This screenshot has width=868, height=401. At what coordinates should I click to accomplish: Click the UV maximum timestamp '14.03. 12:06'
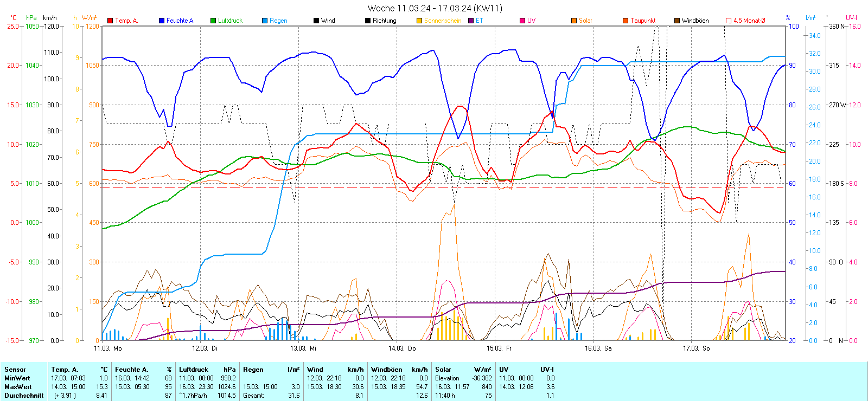coord(516,387)
